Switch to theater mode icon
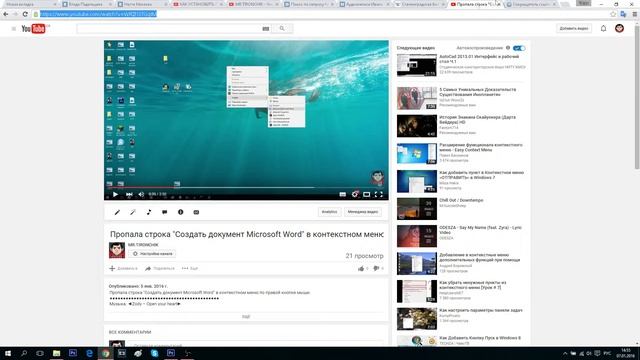This screenshot has width=640, height=360. click(367, 195)
